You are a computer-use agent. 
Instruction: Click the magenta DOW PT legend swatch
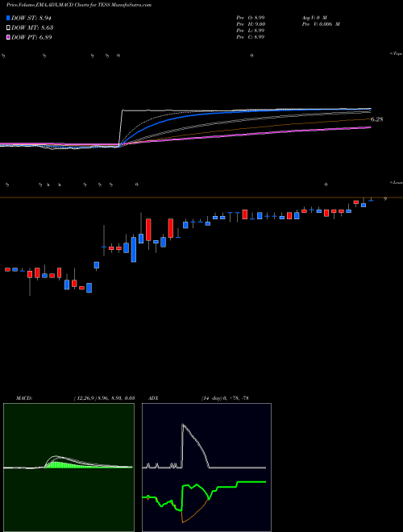click(9, 37)
